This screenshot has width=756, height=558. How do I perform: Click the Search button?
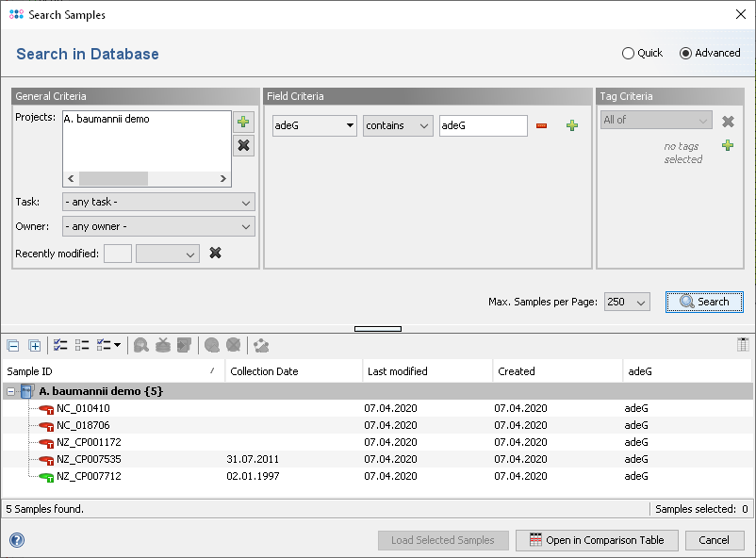703,302
